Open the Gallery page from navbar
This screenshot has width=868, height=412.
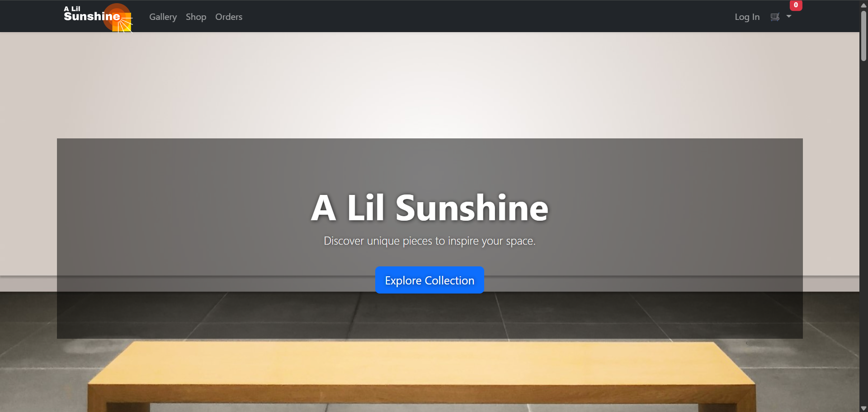coord(163,17)
